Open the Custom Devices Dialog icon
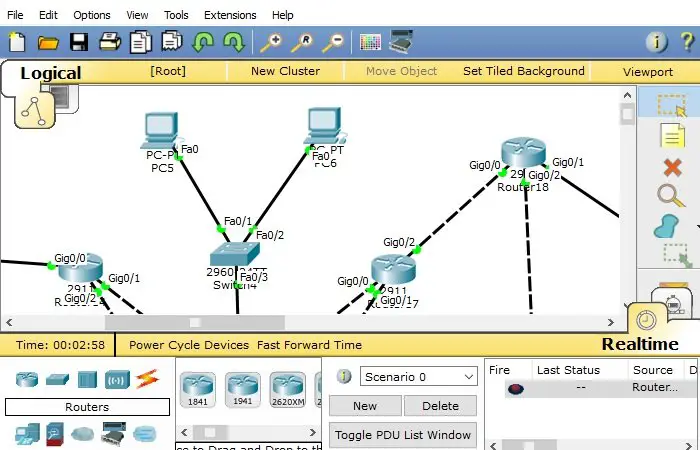Screen dimensions: 700x450 click(401, 42)
